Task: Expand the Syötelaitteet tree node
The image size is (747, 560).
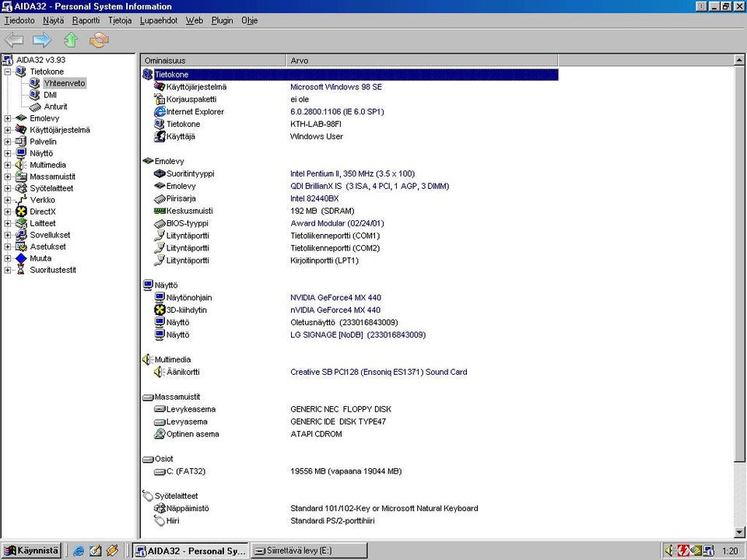Action: (x=8, y=188)
